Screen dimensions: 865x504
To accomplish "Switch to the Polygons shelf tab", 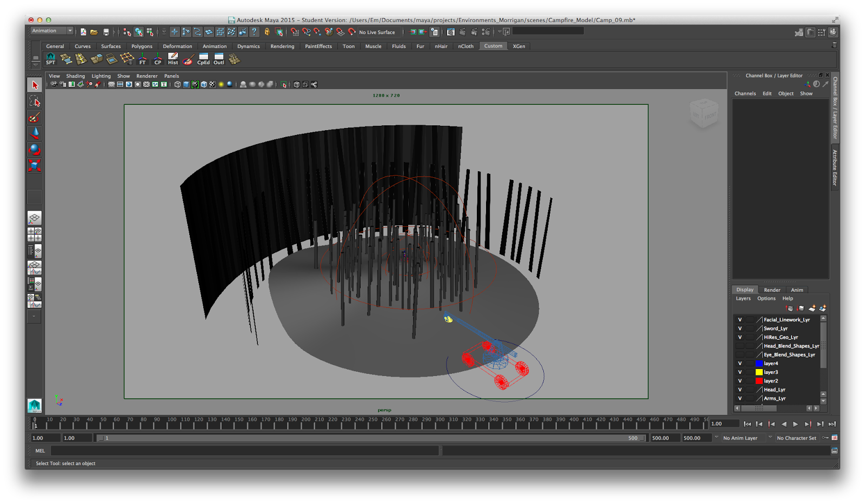I will pyautogui.click(x=142, y=46).
